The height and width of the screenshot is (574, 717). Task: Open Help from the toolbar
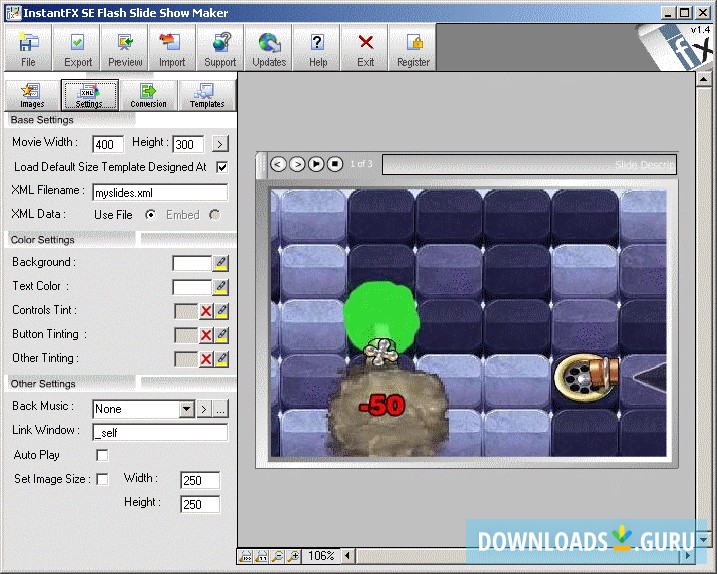317,48
